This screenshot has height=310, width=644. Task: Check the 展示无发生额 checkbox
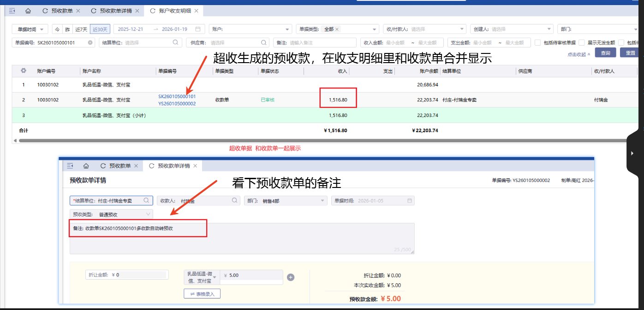click(x=582, y=43)
